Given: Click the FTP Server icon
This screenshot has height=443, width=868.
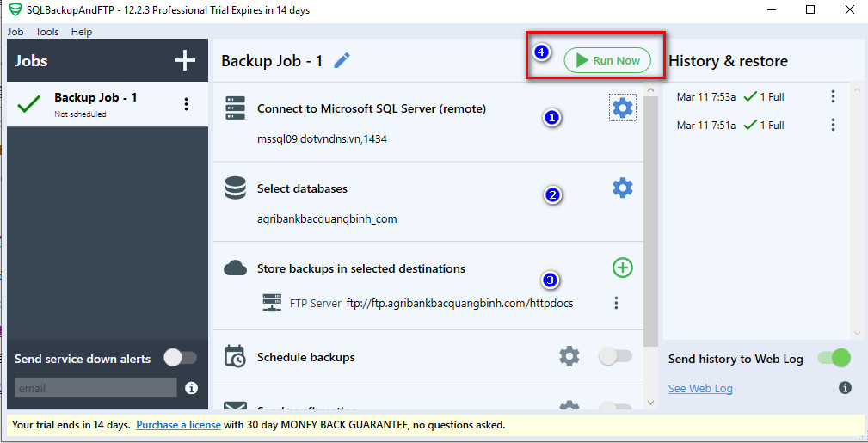Looking at the screenshot, I should click(272, 303).
